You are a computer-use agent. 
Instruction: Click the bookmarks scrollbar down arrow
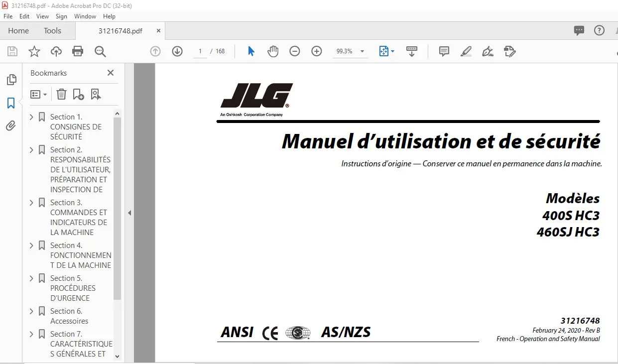pyautogui.click(x=118, y=356)
